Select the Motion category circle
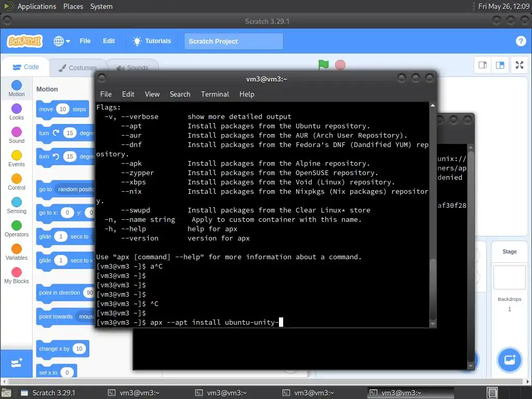 coord(16,85)
